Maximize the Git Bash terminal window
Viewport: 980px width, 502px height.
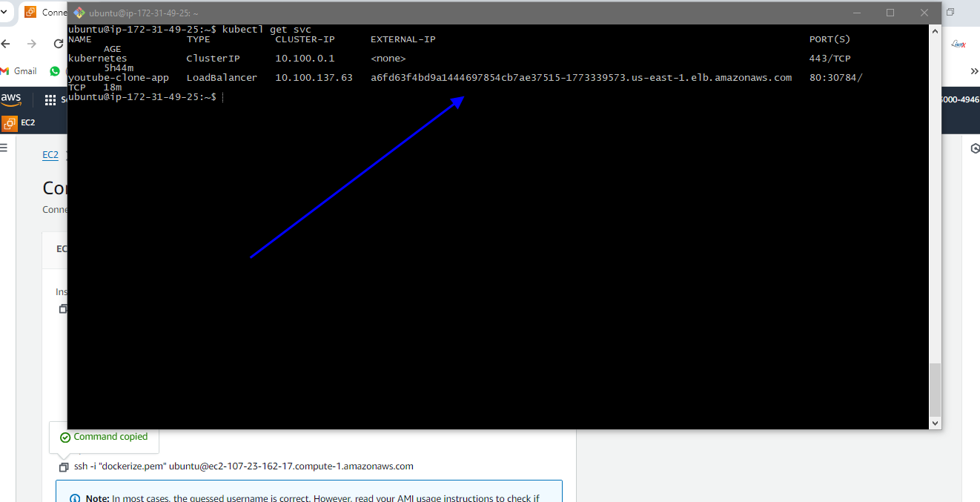coord(890,13)
